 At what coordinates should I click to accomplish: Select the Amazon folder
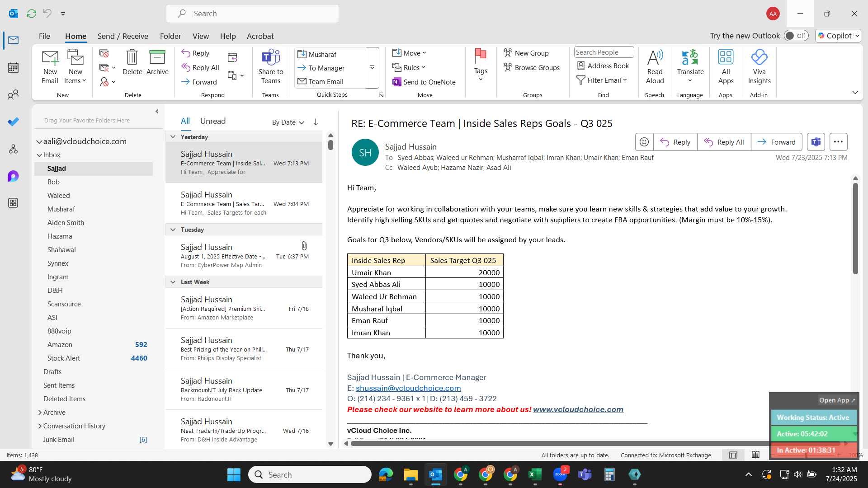[x=94, y=345]
